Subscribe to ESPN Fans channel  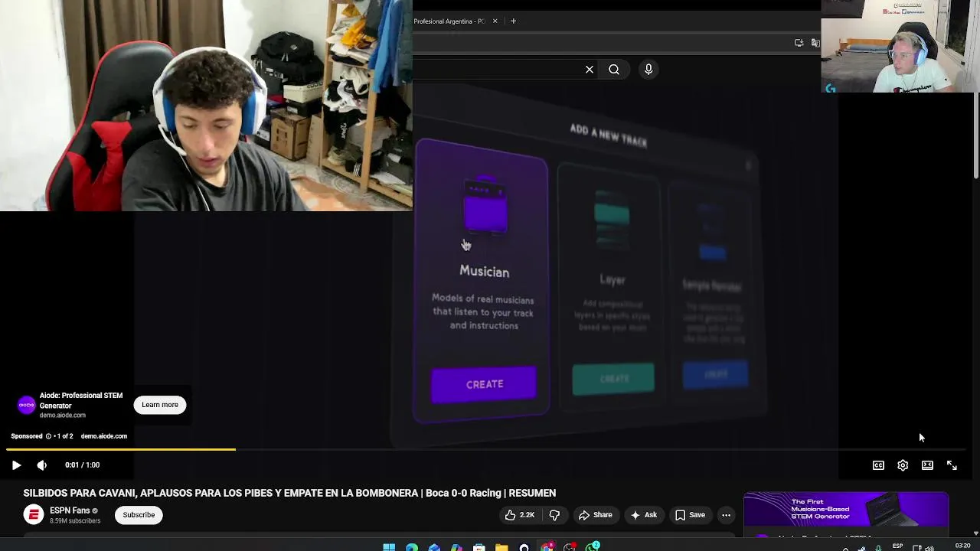[139, 515]
